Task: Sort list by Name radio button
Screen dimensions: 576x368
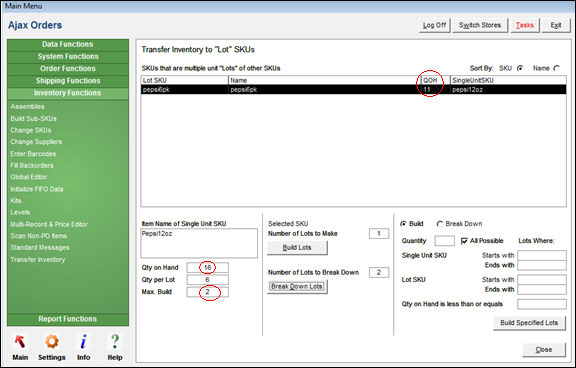Action: pyautogui.click(x=557, y=68)
